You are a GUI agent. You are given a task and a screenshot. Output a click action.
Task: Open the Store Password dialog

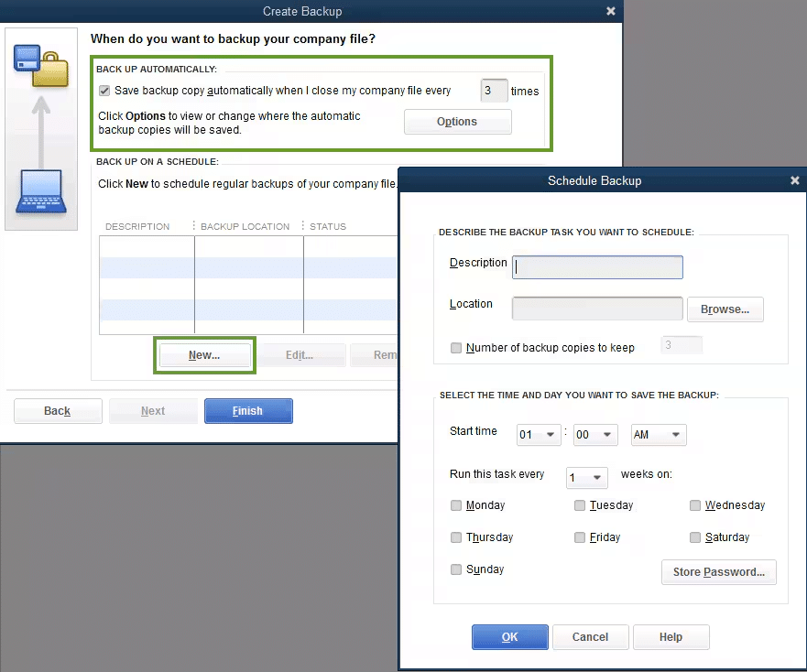click(x=718, y=572)
